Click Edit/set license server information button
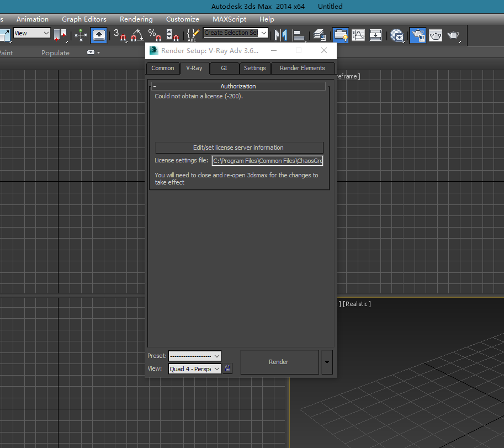 coord(239,147)
